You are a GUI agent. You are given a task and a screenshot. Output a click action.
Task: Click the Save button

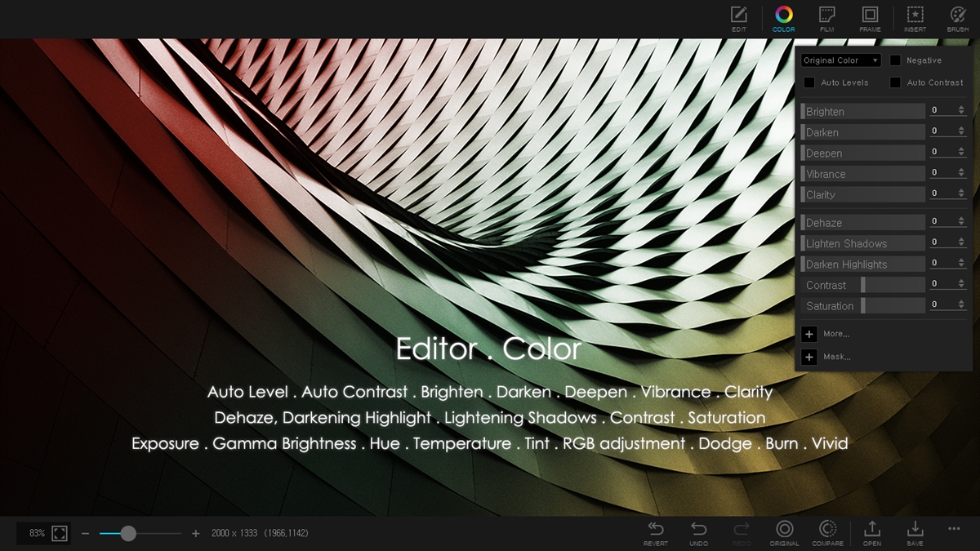(915, 530)
